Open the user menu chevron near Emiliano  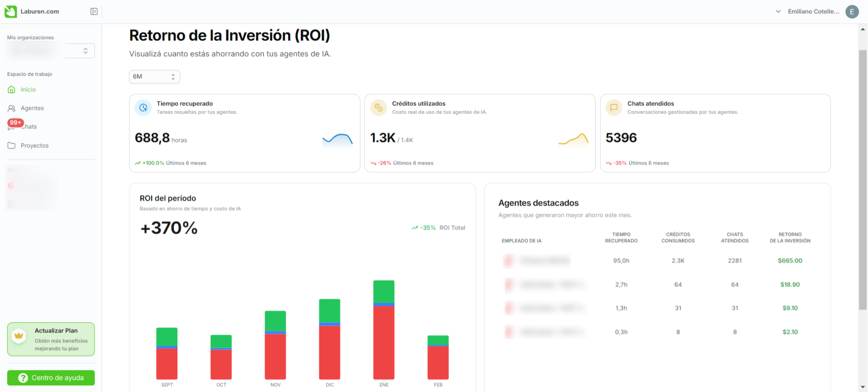point(778,12)
